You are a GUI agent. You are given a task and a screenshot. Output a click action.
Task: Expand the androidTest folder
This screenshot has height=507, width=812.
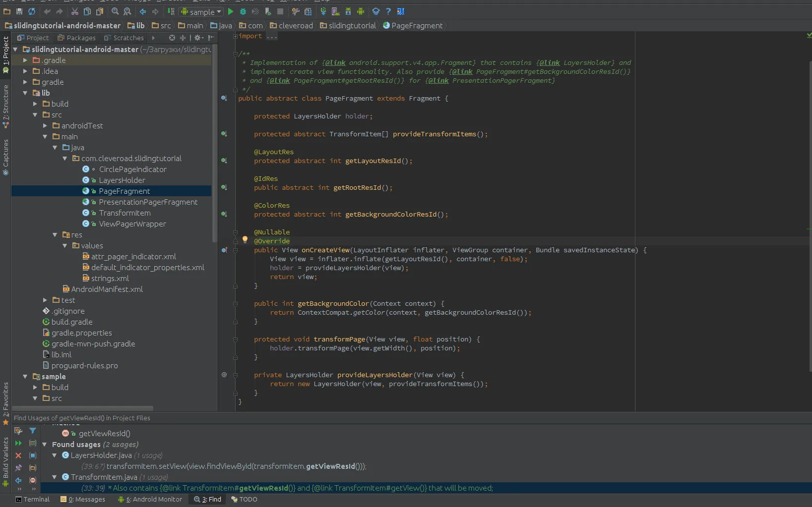45,125
